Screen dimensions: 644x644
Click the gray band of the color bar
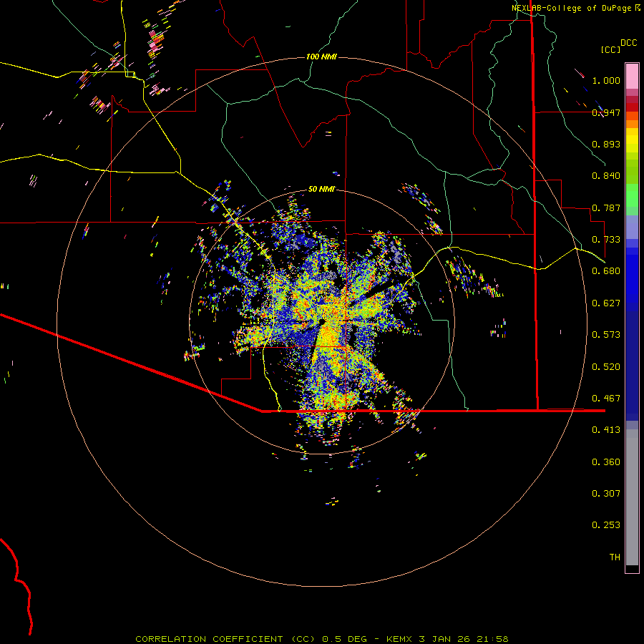pos(632,497)
